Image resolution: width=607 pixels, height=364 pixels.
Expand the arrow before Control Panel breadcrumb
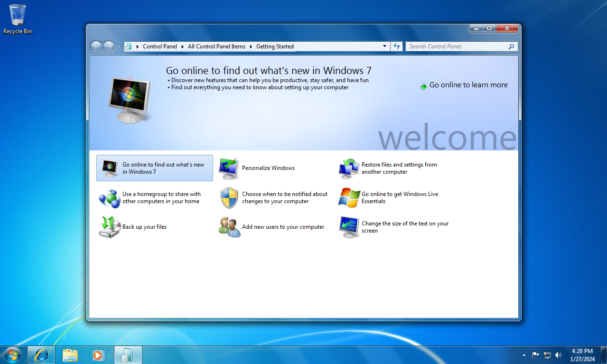click(x=138, y=47)
